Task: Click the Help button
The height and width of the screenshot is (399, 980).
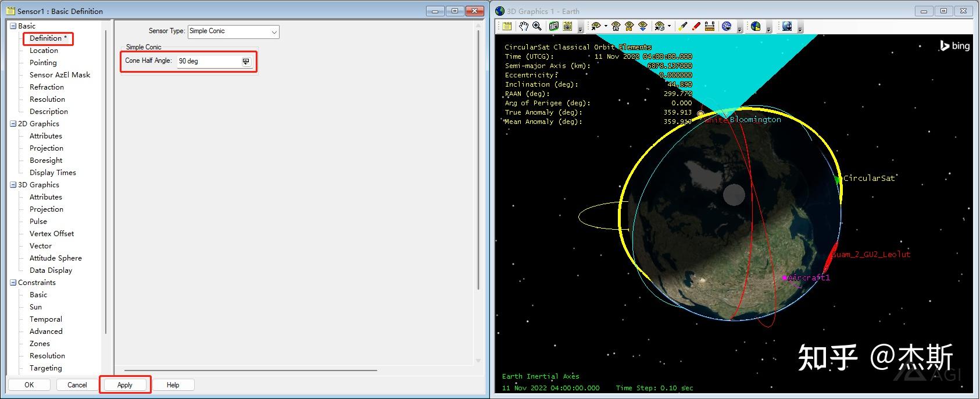Action: pos(173,384)
